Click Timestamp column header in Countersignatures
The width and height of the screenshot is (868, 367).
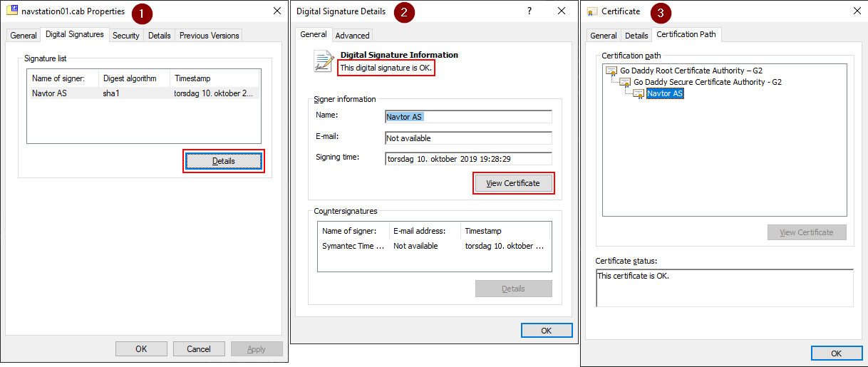point(505,231)
